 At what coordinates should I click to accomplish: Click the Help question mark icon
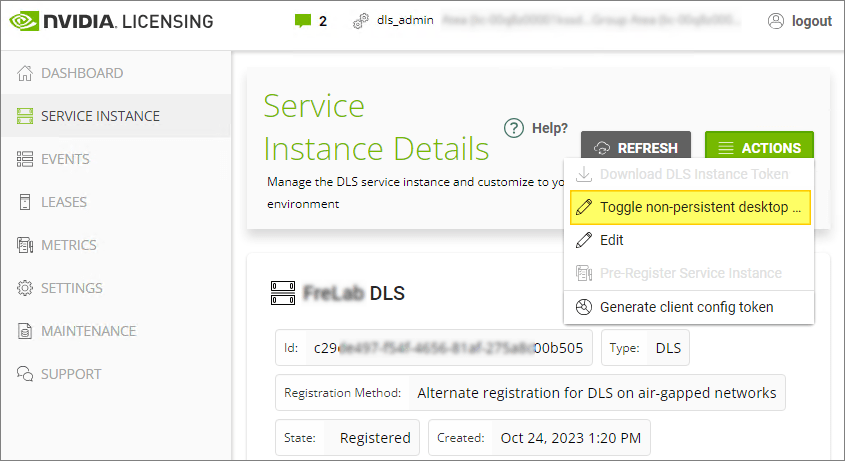pos(514,128)
